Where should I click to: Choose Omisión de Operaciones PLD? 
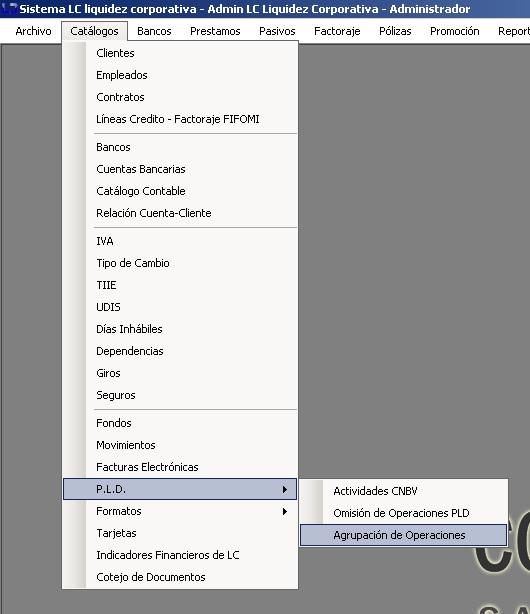(403, 513)
